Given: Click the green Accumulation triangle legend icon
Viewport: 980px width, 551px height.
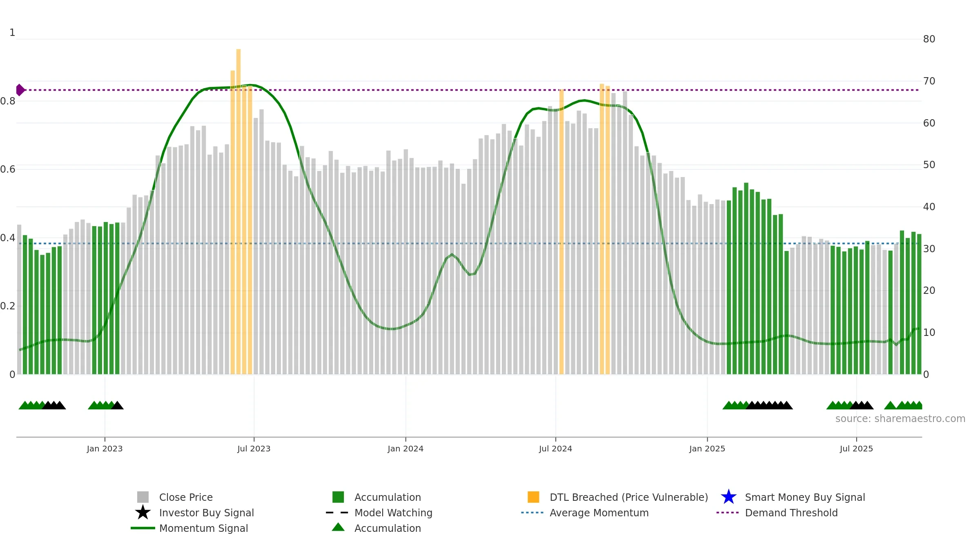Looking at the screenshot, I should pos(338,527).
